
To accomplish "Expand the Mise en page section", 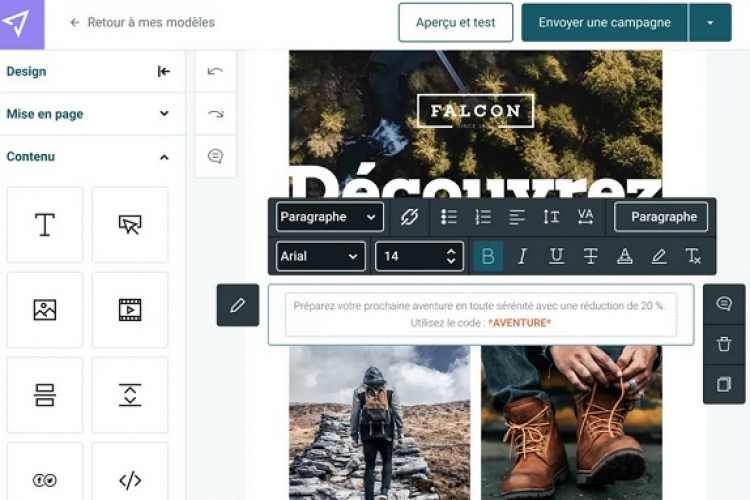I will [x=91, y=114].
